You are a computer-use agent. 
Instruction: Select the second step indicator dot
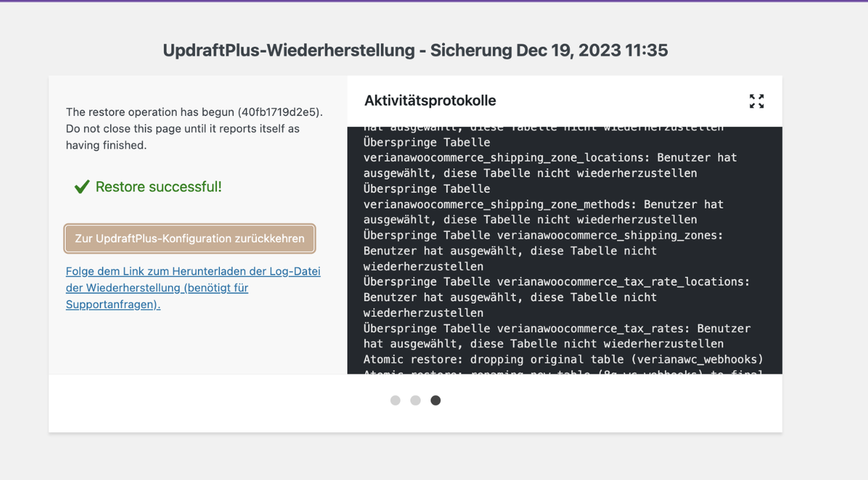click(416, 401)
